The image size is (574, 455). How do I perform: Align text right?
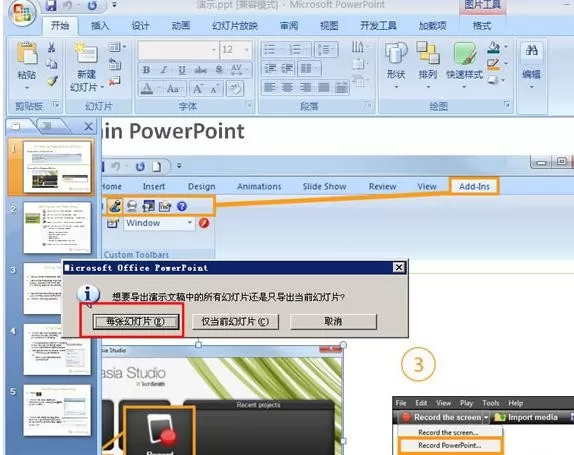click(305, 87)
